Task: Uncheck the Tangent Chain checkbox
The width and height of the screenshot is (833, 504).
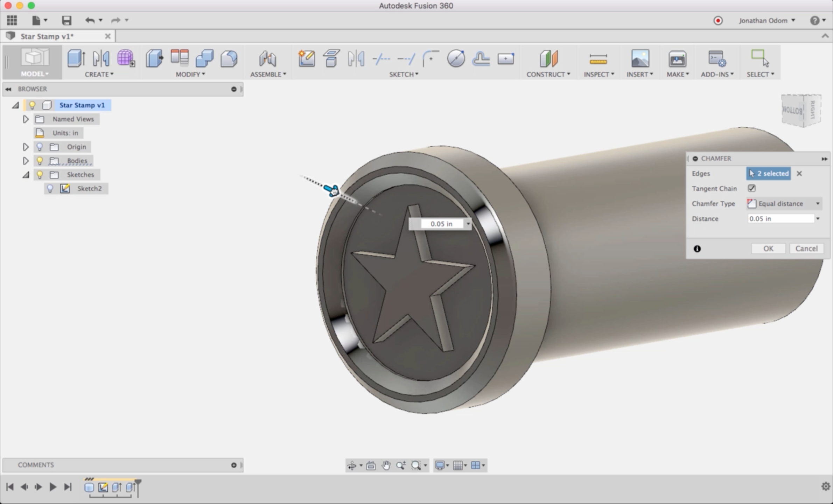Action: coord(752,188)
